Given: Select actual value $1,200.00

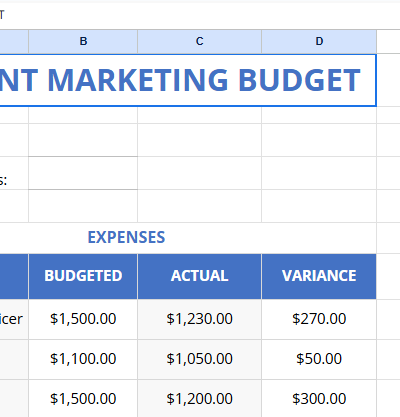Looking at the screenshot, I should (199, 399).
